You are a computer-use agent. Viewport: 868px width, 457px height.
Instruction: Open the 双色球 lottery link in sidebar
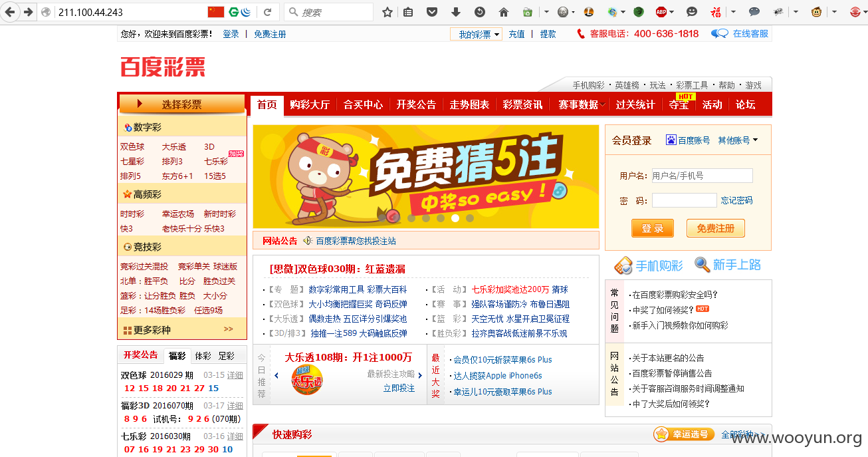pos(132,147)
